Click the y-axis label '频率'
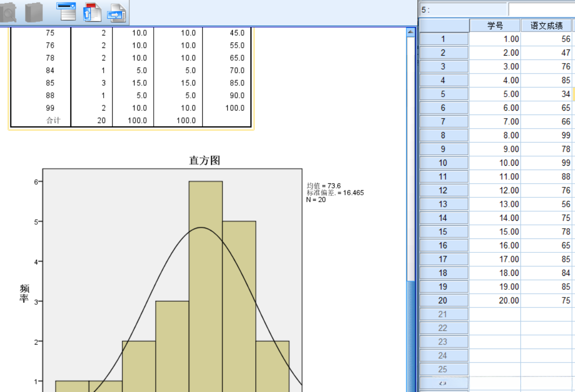Screen dimensions: 575x392 click(x=24, y=293)
